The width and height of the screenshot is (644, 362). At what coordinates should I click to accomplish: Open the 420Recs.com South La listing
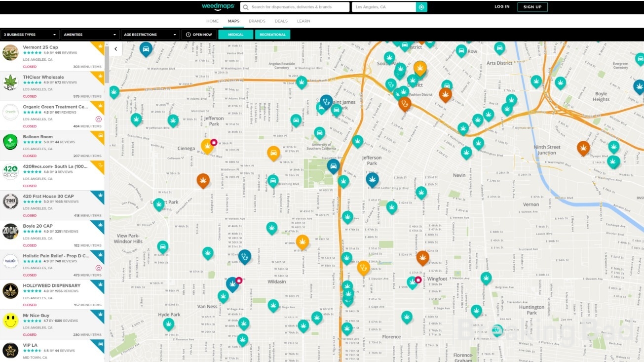click(x=52, y=175)
